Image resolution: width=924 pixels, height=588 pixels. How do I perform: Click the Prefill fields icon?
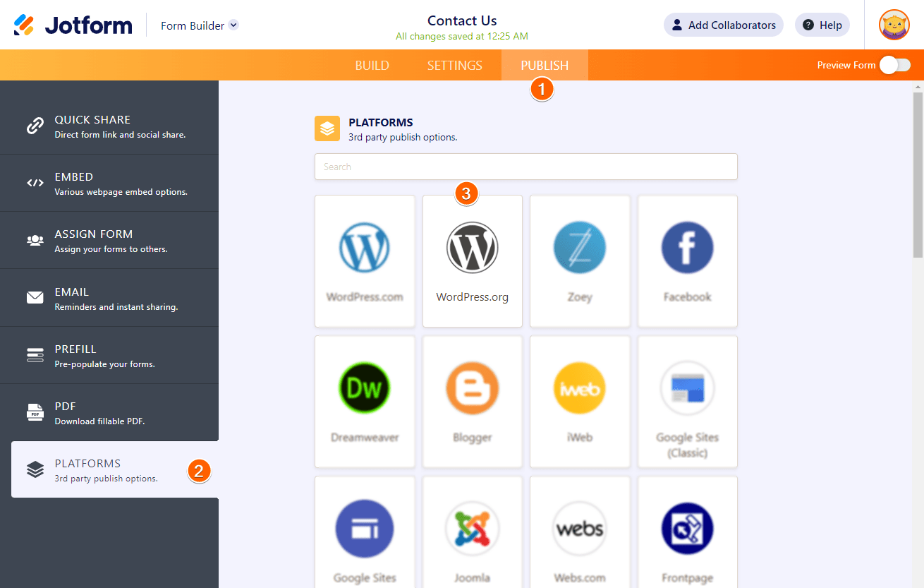[35, 355]
